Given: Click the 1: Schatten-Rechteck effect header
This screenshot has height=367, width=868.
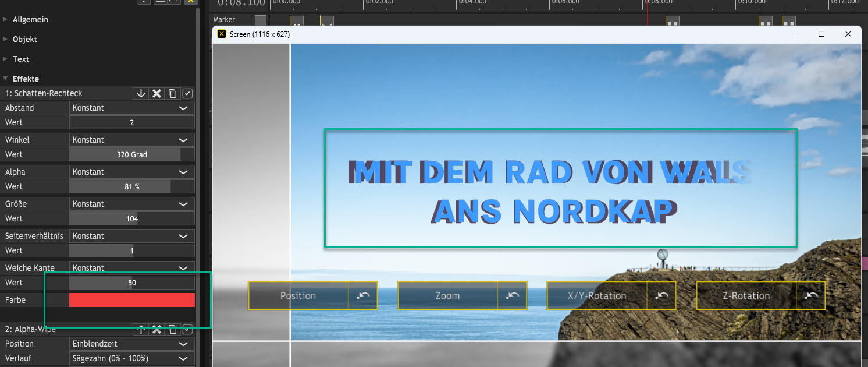Looking at the screenshot, I should (44, 93).
